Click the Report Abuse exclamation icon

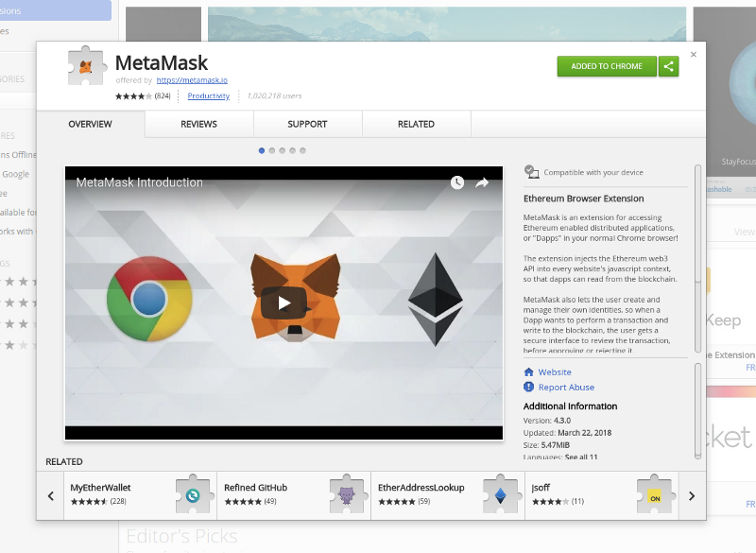[x=529, y=387]
